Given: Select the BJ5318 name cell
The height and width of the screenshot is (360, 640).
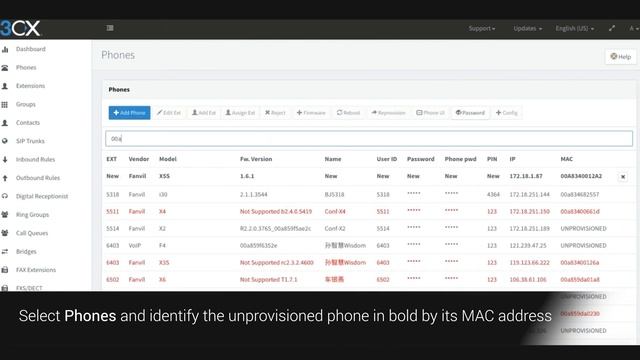Looking at the screenshot, I should 334,194.
